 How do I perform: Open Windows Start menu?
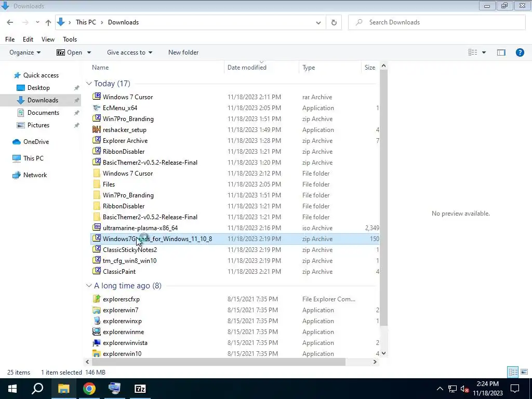point(12,389)
